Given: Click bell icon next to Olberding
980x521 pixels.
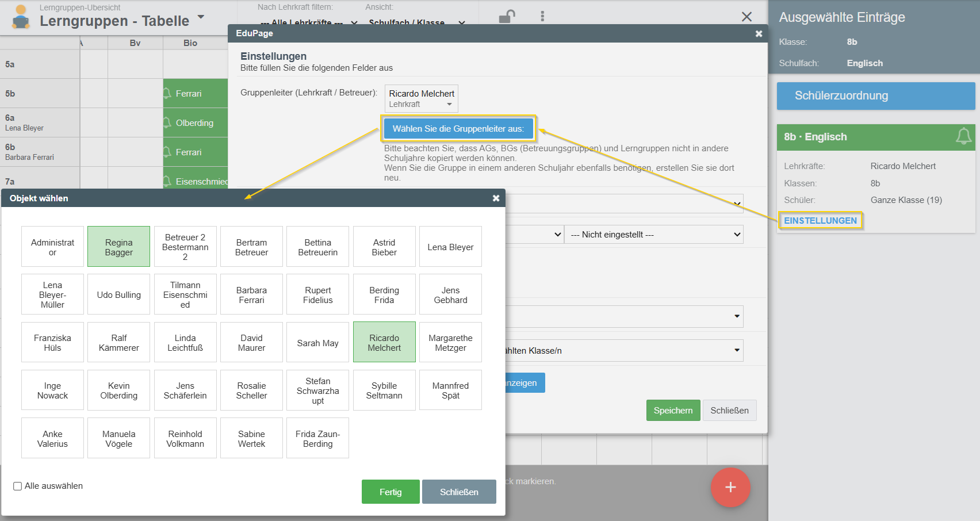Looking at the screenshot, I should 167,122.
